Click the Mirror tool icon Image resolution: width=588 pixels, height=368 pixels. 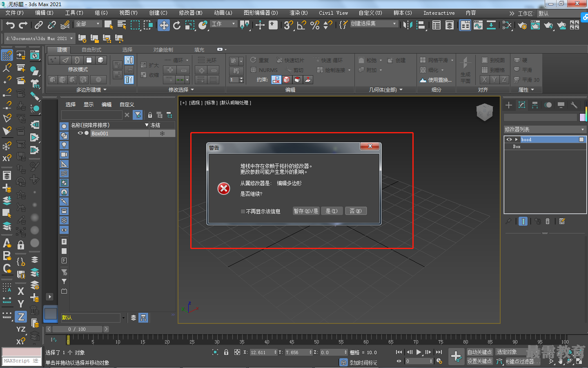(408, 25)
